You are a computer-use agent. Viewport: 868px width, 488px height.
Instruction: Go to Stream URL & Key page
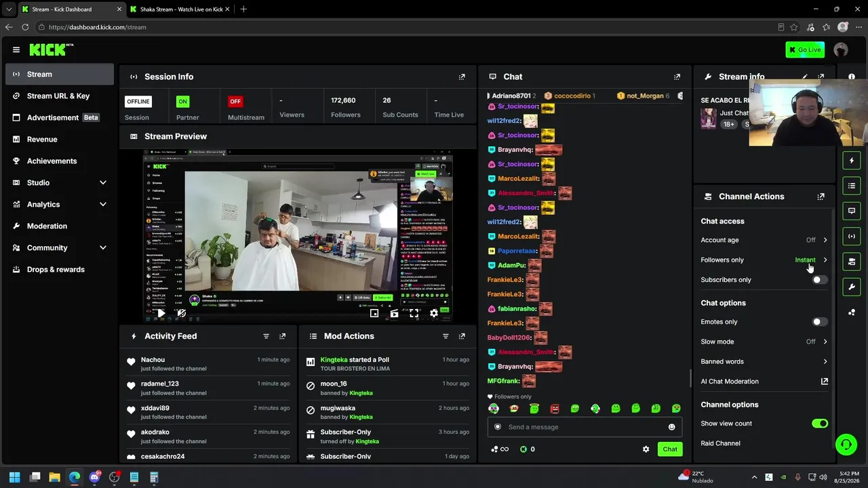click(x=60, y=96)
